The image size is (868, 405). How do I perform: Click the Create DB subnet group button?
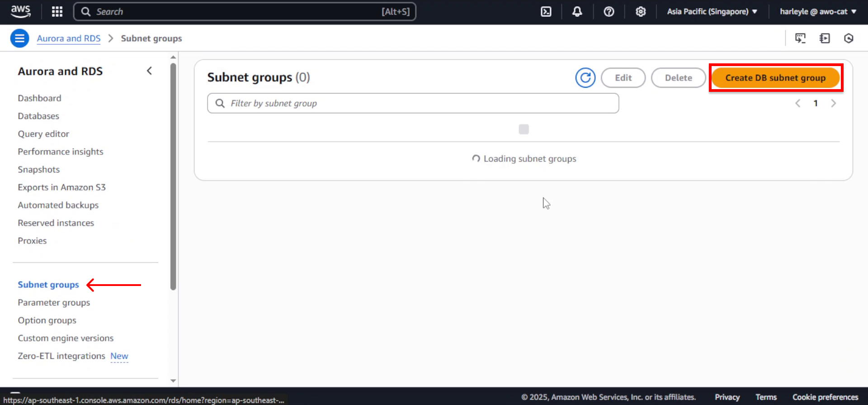click(776, 78)
